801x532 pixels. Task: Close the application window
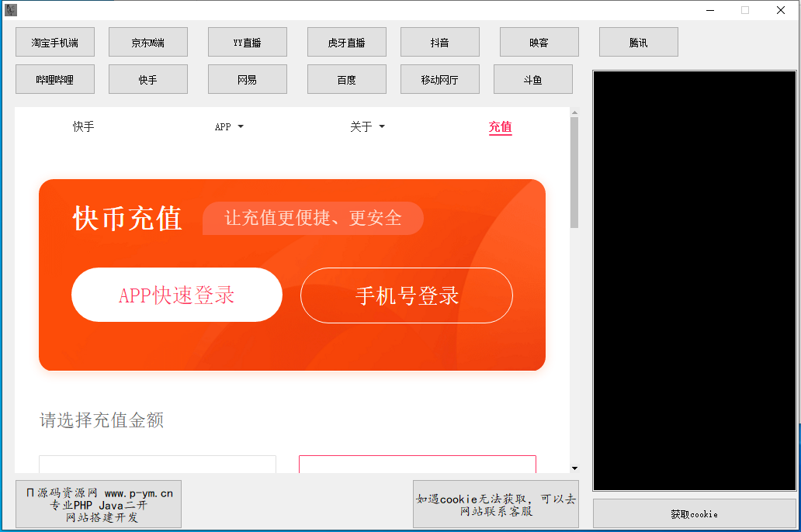(x=781, y=10)
